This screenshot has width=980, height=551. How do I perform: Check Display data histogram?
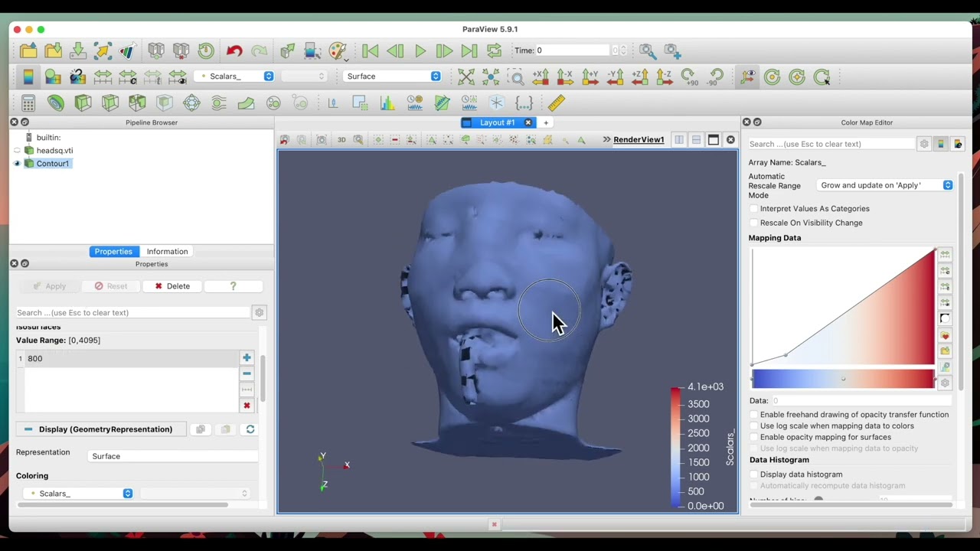coord(754,474)
